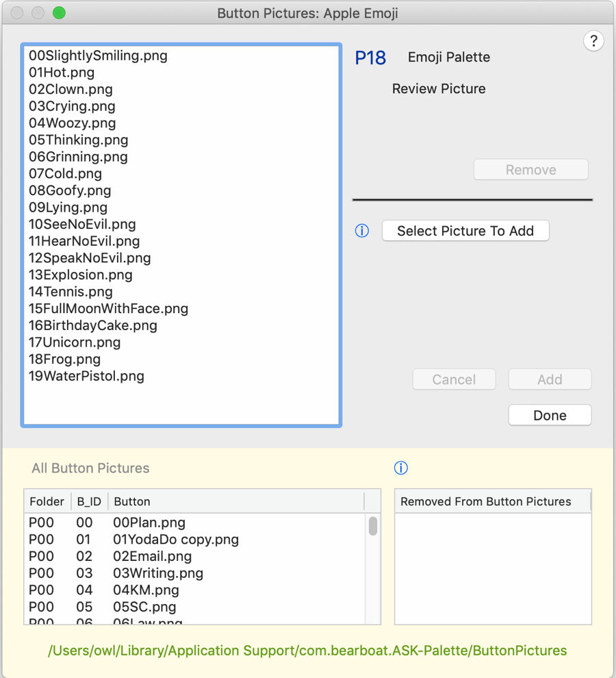The width and height of the screenshot is (616, 678).
Task: Select 05Thinking.png in the picture list
Action: click(78, 140)
